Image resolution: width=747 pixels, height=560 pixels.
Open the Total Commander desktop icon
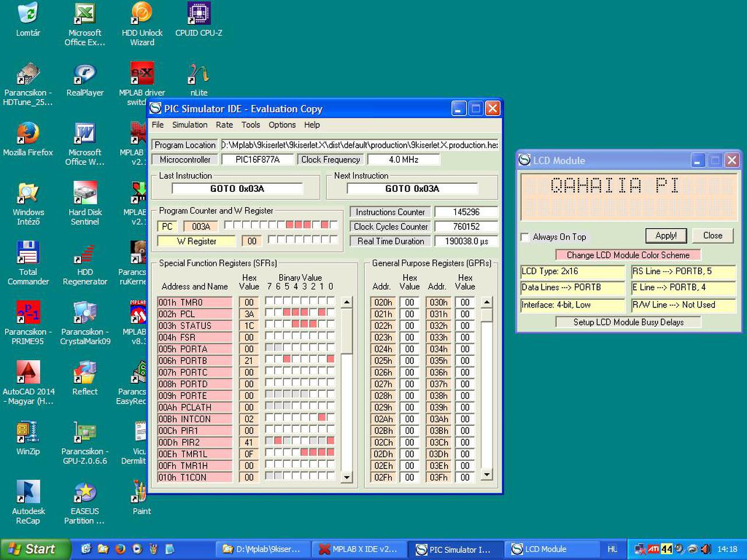click(28, 264)
